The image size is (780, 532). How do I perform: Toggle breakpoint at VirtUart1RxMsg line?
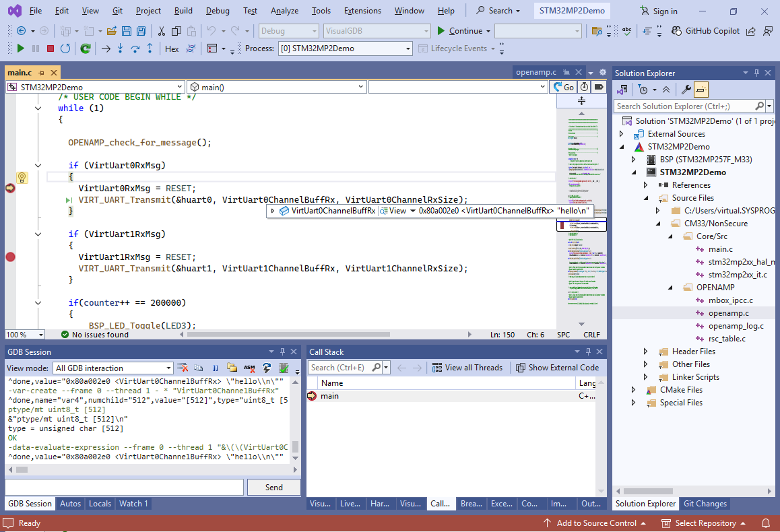[11, 257]
